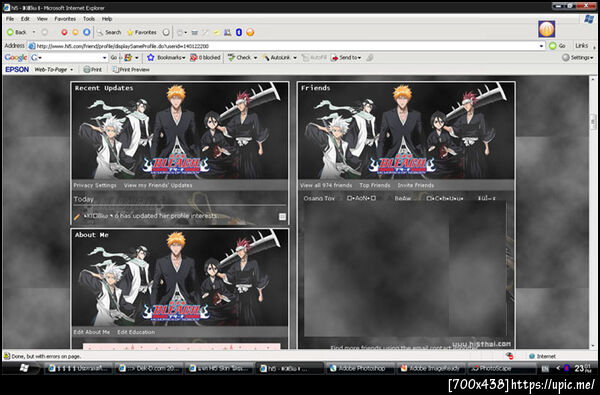
Task: Click the green Back button
Action: 16,32
